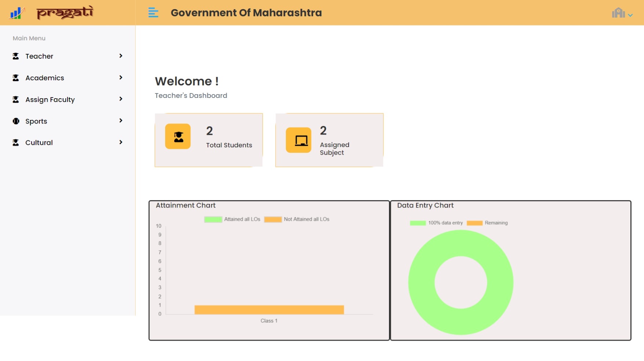This screenshot has height=361, width=644.
Task: Click the Teacher's Dashboard subtitle
Action: (x=191, y=96)
